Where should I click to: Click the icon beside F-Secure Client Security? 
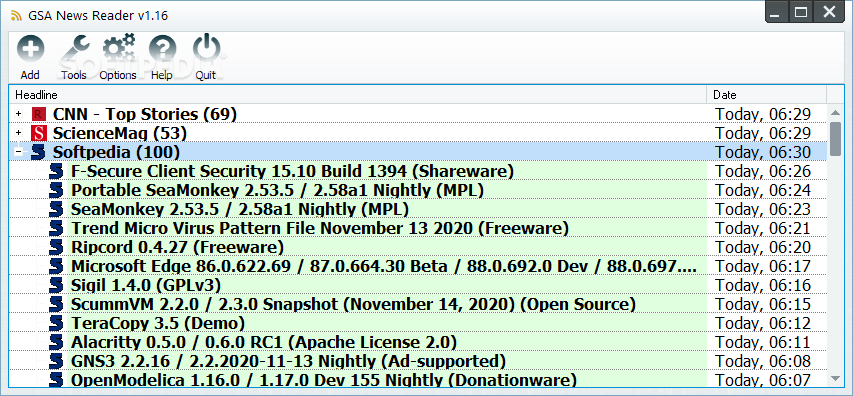click(x=57, y=172)
